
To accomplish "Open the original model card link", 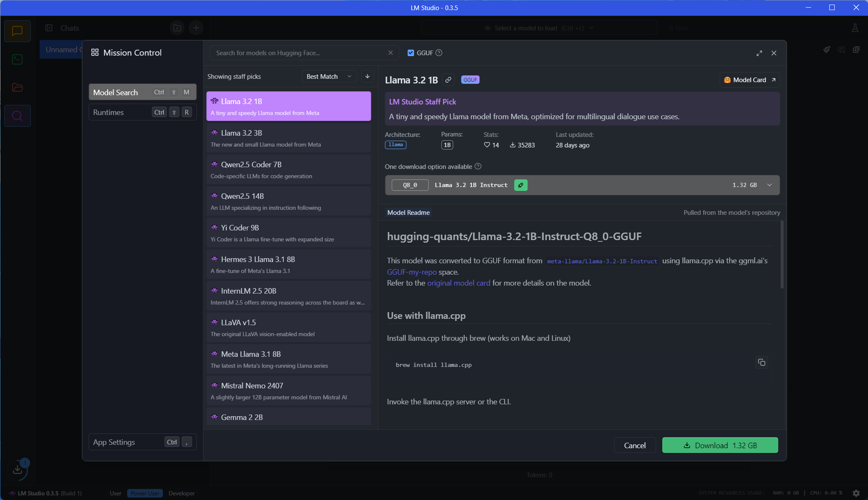I will click(458, 283).
